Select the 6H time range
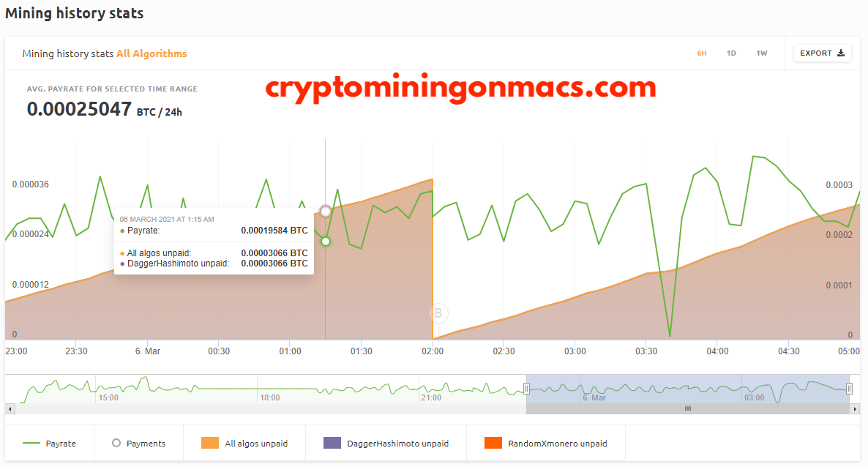 (701, 53)
